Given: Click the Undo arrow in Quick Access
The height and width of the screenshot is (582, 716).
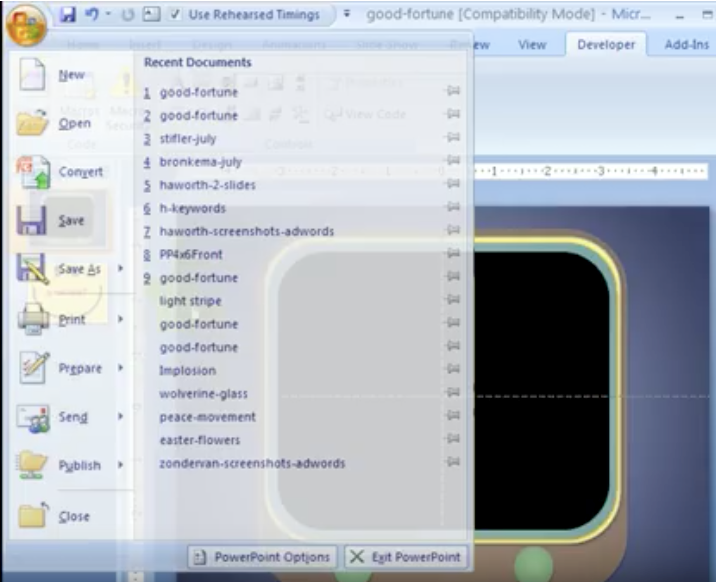Looking at the screenshot, I should (90, 15).
